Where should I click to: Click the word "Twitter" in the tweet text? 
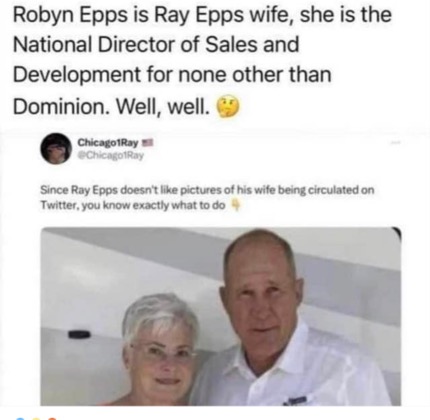(x=59, y=205)
